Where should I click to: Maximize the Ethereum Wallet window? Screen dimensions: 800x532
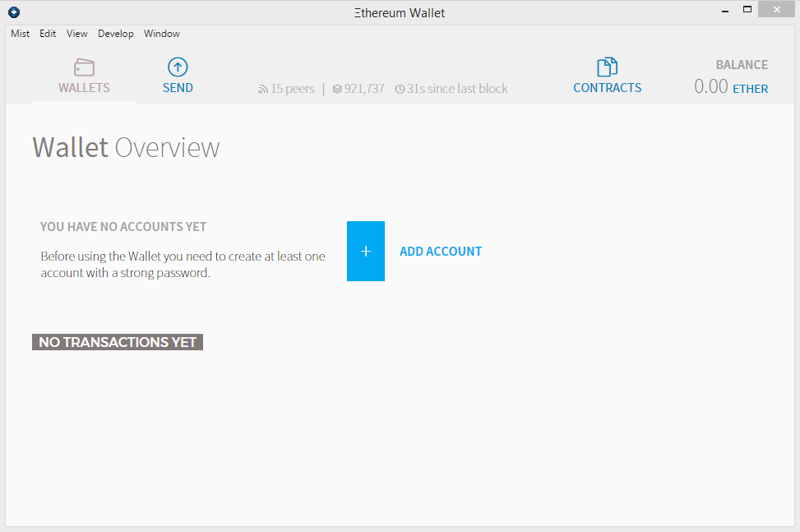tap(747, 10)
